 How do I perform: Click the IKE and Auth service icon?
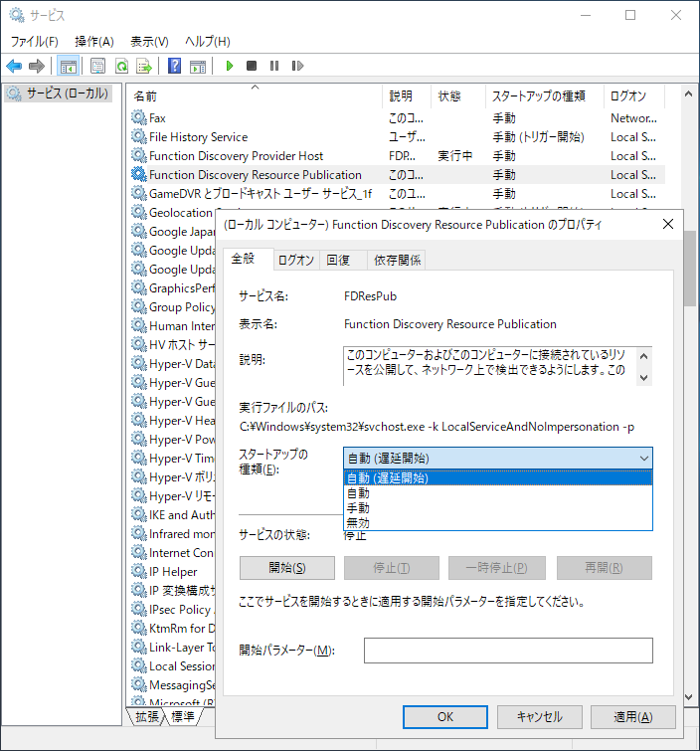click(139, 514)
